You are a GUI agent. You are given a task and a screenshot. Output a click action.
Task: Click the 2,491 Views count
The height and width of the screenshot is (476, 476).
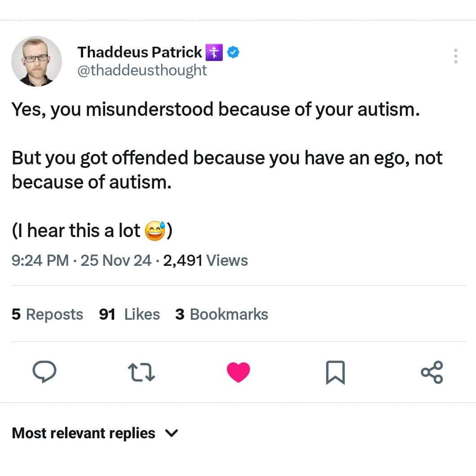coord(206,260)
